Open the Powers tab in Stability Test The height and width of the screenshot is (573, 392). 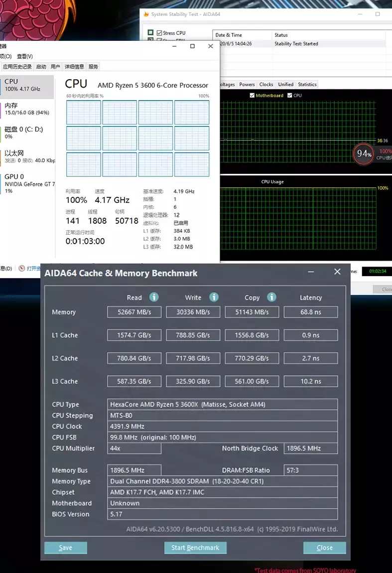tap(247, 84)
